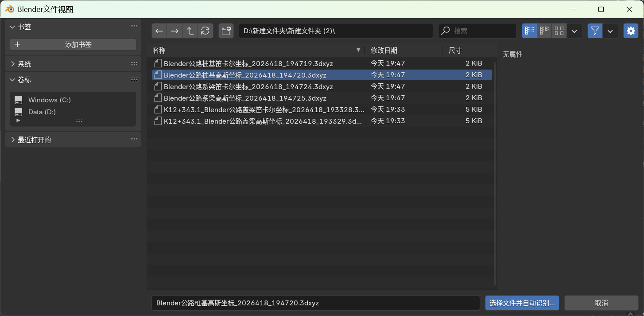The image size is (644, 316).
Task: Click the 取消 cancel button
Action: (601, 303)
